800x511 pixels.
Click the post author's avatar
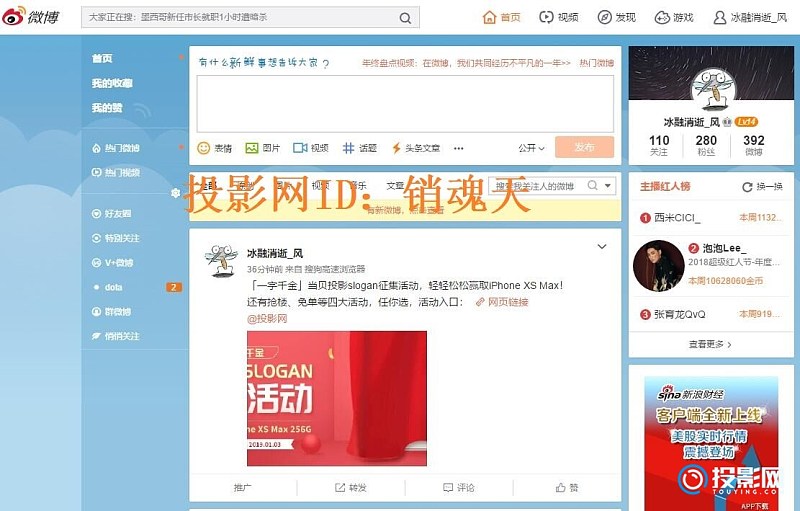[220, 261]
